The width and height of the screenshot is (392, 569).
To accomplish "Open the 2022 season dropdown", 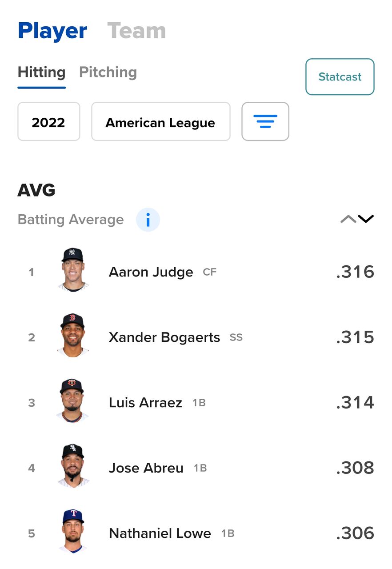I will click(48, 122).
